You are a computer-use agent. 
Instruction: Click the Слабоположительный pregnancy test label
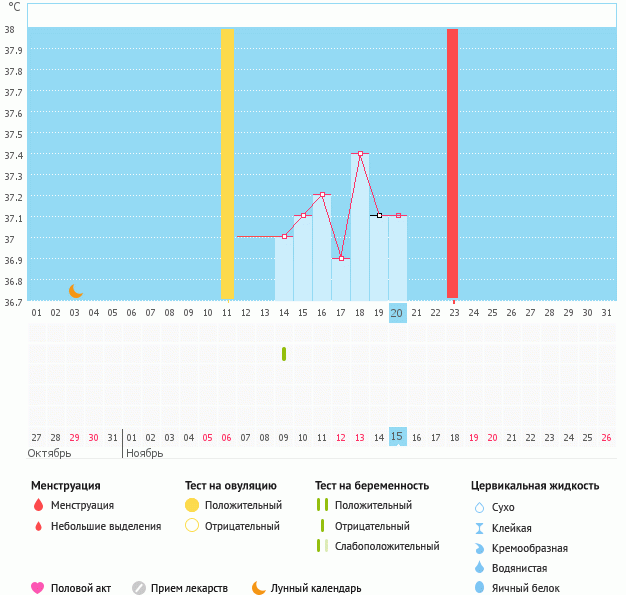click(x=387, y=546)
